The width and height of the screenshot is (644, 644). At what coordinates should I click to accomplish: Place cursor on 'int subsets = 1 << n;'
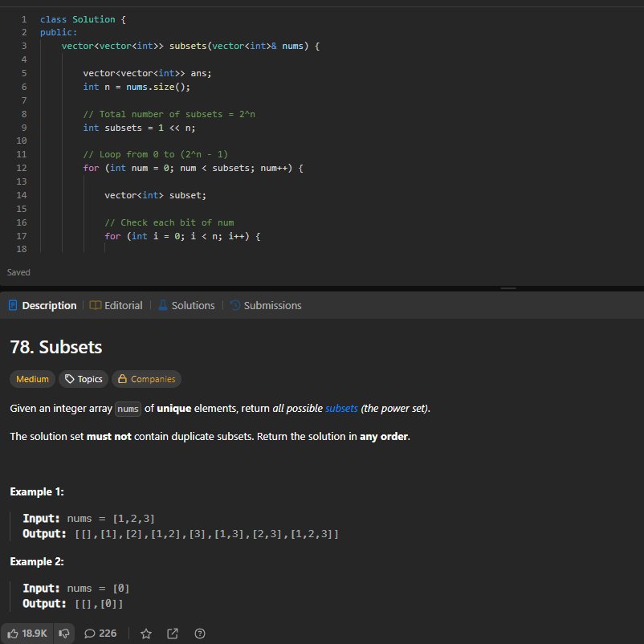tap(139, 128)
